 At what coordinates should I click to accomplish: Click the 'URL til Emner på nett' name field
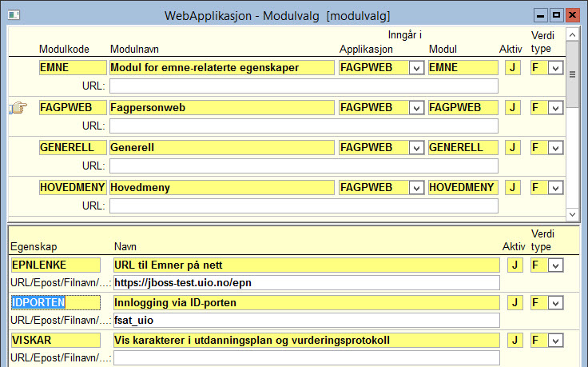pyautogui.click(x=306, y=265)
